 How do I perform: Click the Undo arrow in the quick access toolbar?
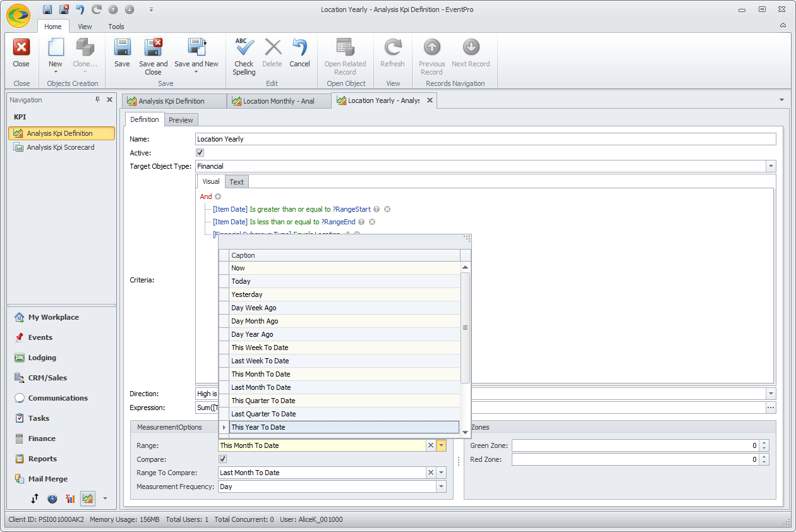(x=80, y=9)
